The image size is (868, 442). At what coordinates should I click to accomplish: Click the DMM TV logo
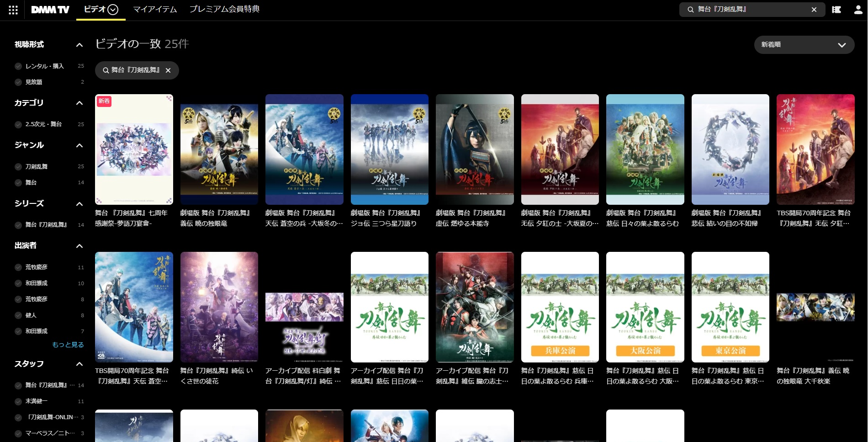[50, 10]
